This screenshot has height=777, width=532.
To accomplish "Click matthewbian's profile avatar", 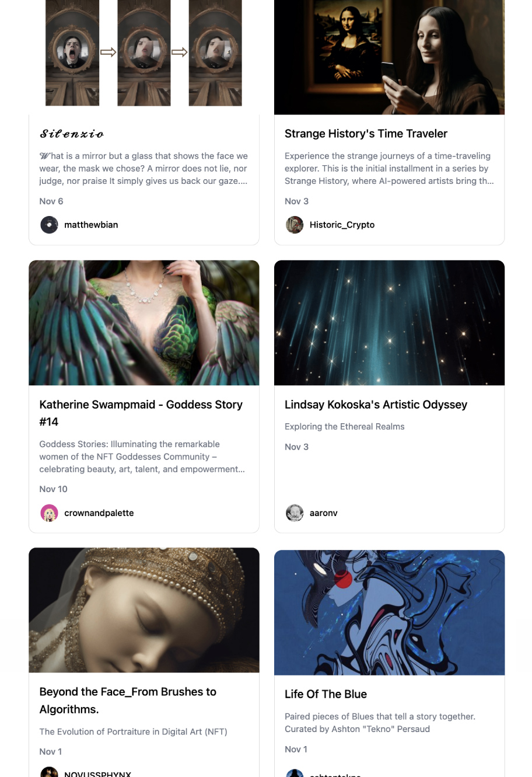I will point(49,225).
